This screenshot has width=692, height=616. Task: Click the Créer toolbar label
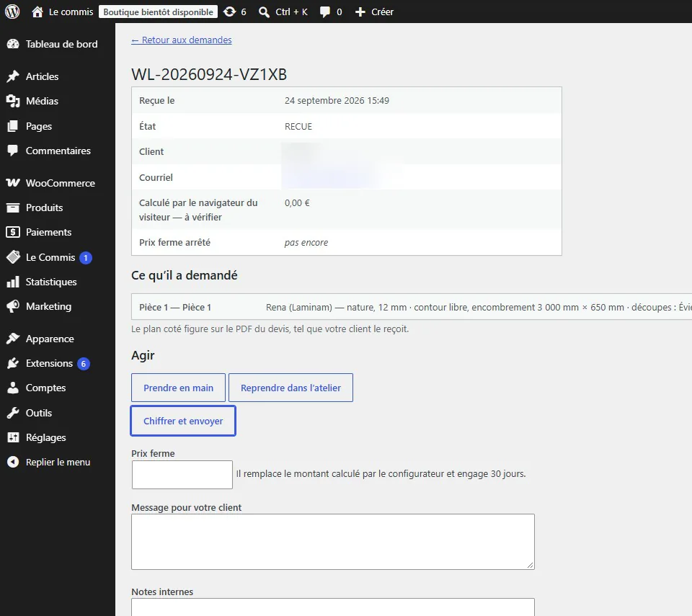point(382,12)
